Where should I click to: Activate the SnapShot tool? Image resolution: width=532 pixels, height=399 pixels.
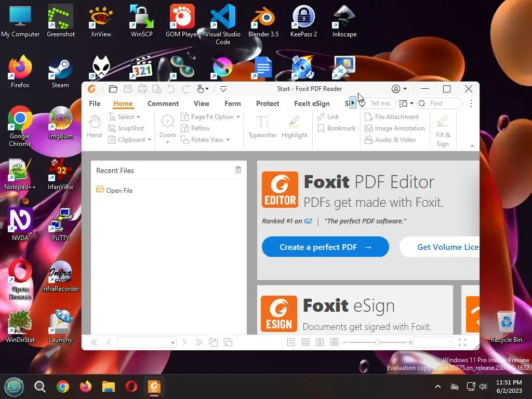click(x=126, y=128)
